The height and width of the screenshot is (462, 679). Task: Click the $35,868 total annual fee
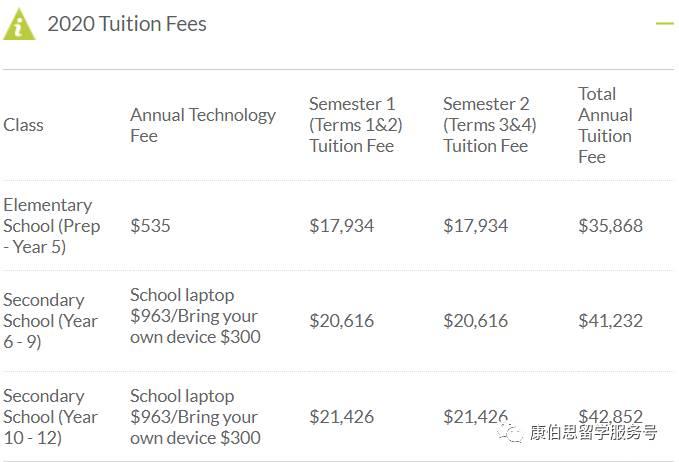pyautogui.click(x=610, y=226)
